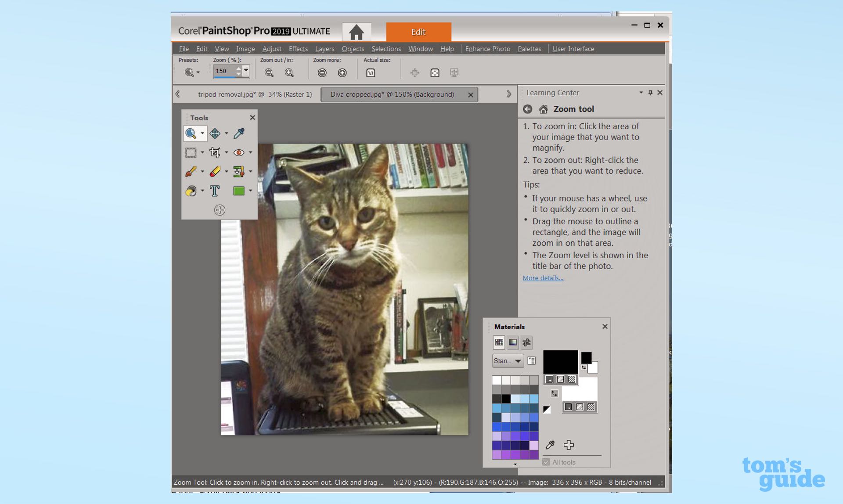Click the More details link in Learning Center
This screenshot has height=504, width=843.
(543, 278)
